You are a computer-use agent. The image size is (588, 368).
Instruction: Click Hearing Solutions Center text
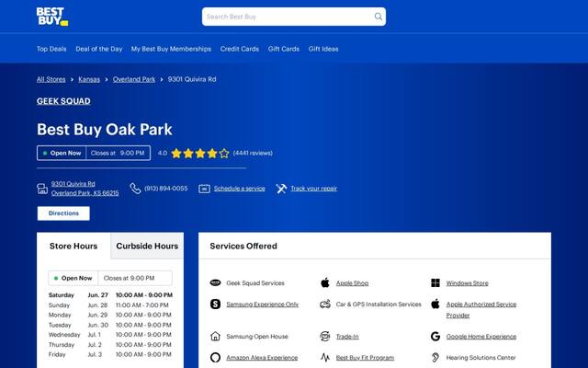[481, 358]
